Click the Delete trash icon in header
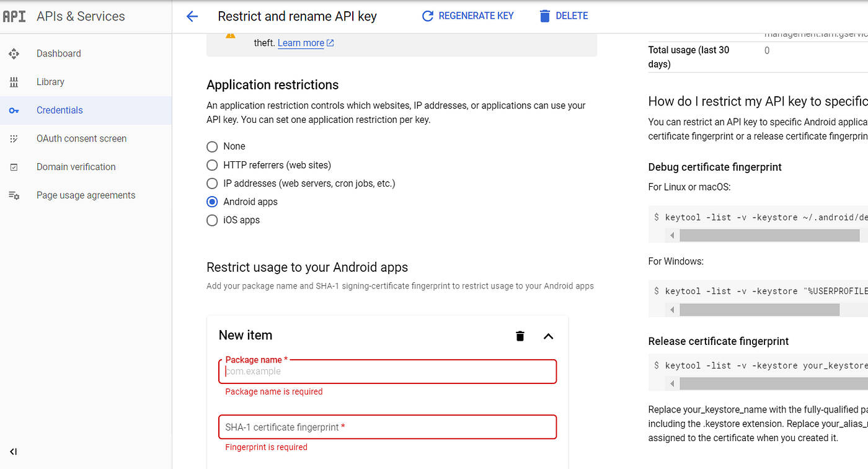Viewport: 868px width, 469px height. tap(544, 16)
